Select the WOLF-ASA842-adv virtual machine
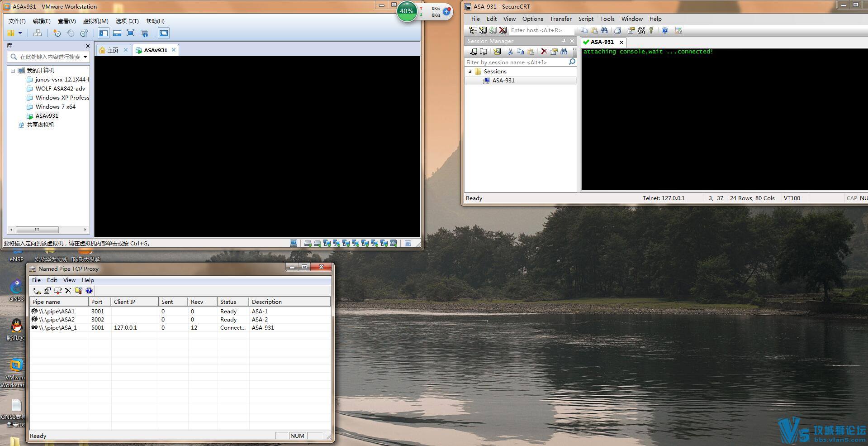Screen dimensions: 868x446 pos(60,89)
